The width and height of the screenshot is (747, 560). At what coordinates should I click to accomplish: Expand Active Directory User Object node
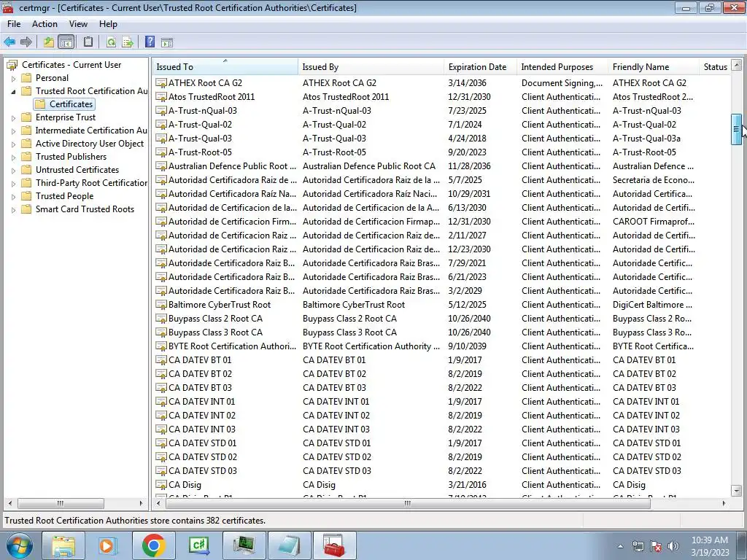(13, 144)
